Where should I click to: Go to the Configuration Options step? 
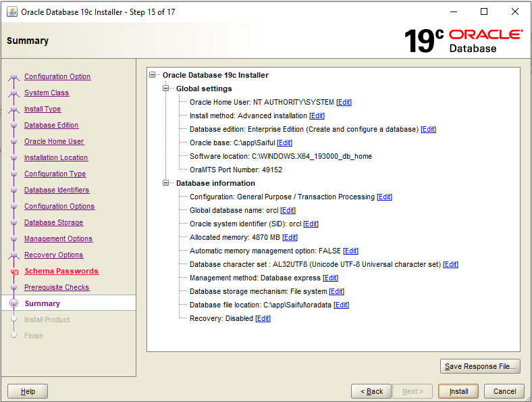coord(59,206)
